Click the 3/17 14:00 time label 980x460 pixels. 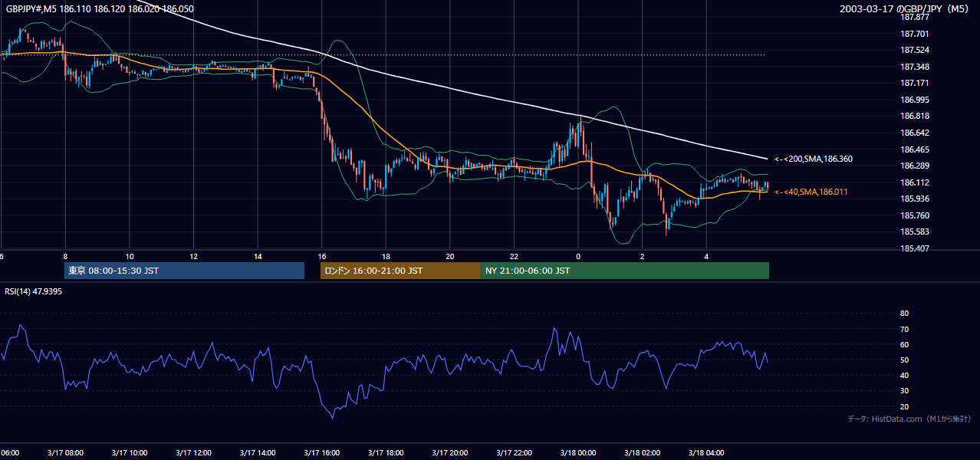pyautogui.click(x=258, y=452)
